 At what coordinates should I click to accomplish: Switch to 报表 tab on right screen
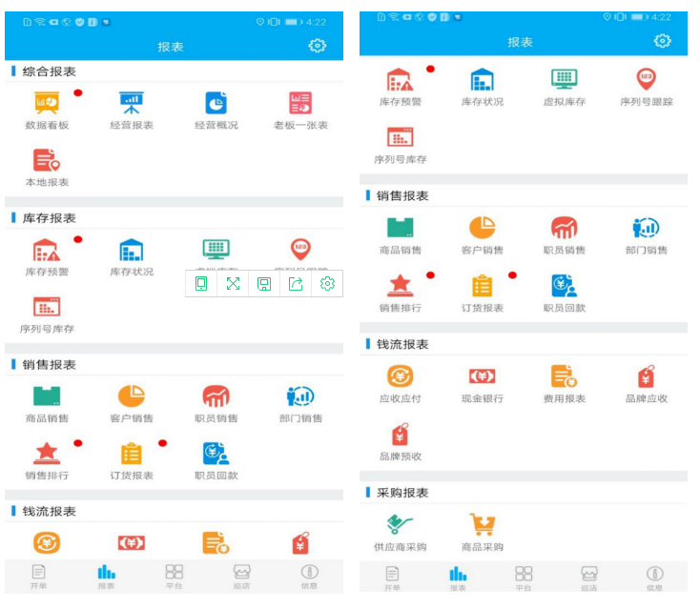[458, 579]
